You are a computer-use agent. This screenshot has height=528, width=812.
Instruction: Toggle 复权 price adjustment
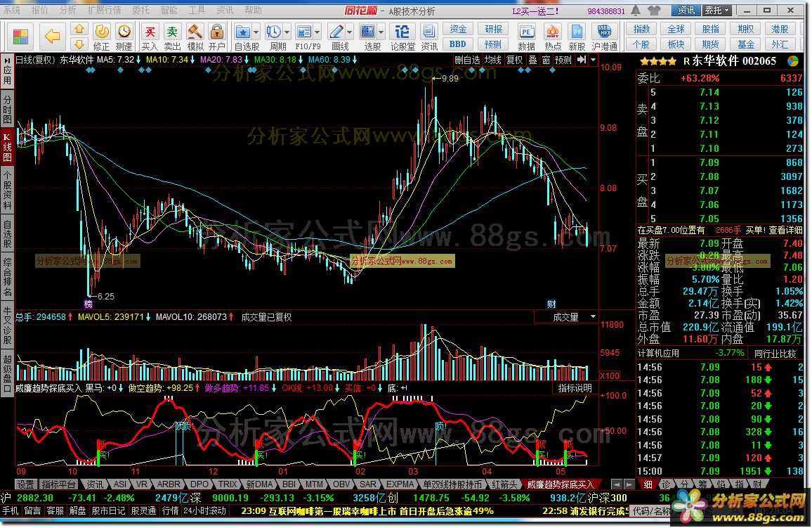514,60
